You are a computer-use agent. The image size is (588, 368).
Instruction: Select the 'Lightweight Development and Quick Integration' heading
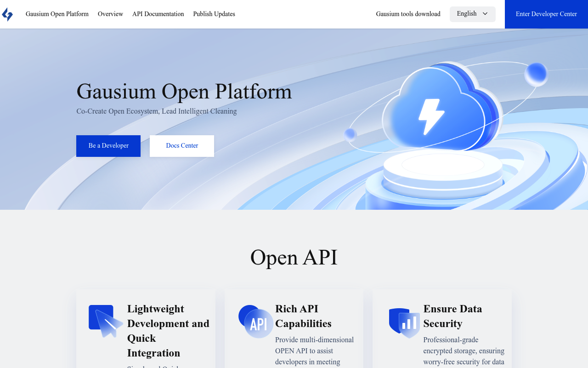pos(168,331)
